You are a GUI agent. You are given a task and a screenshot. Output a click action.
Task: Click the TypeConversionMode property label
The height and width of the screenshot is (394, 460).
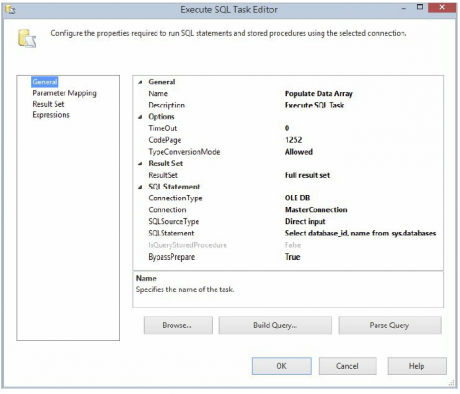coord(184,152)
